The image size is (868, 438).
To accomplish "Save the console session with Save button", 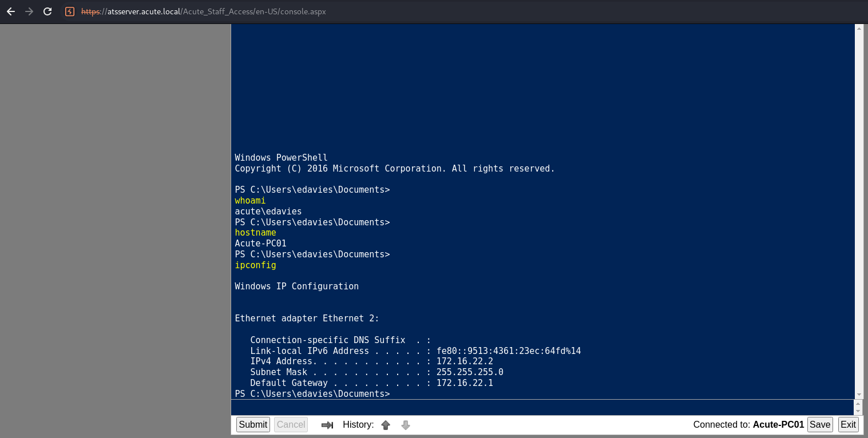I will (820, 424).
